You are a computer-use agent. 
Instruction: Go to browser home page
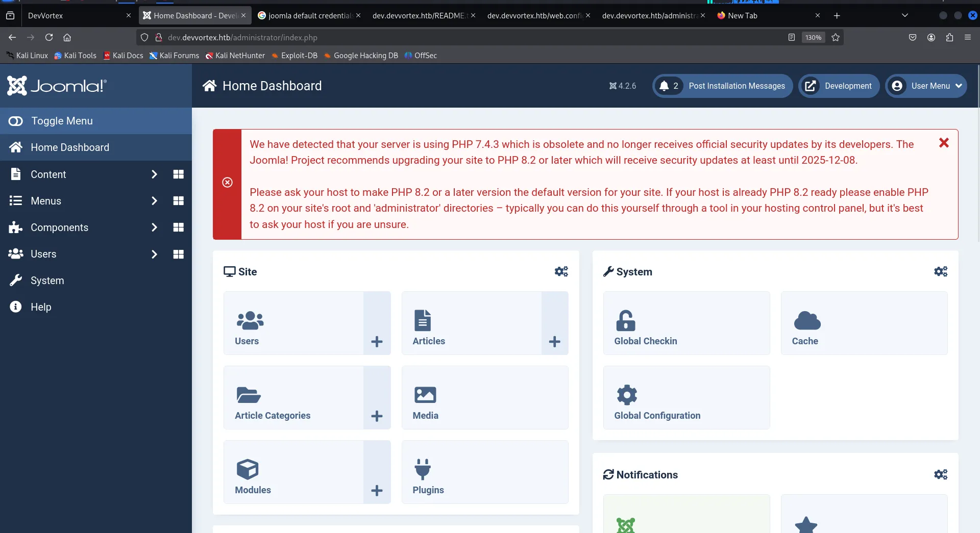(67, 37)
